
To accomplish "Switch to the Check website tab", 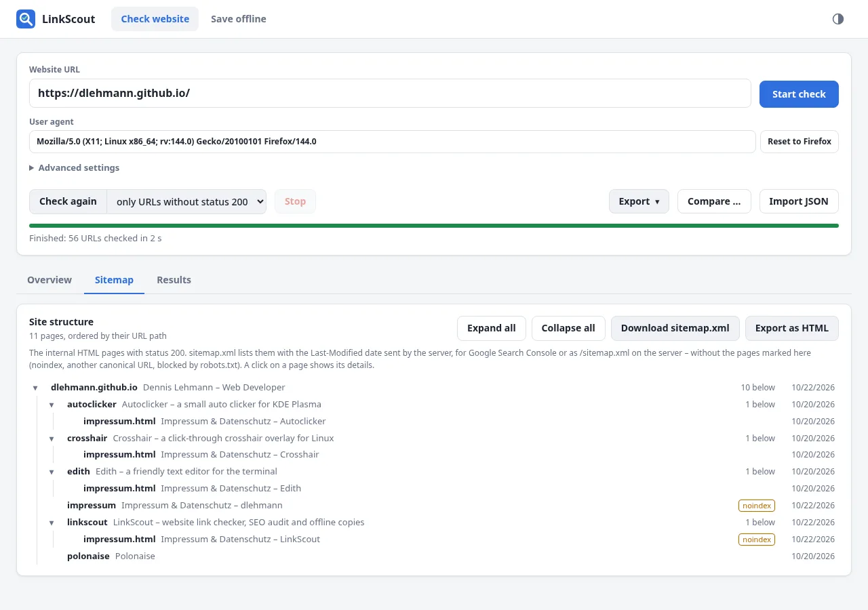I will tap(155, 19).
